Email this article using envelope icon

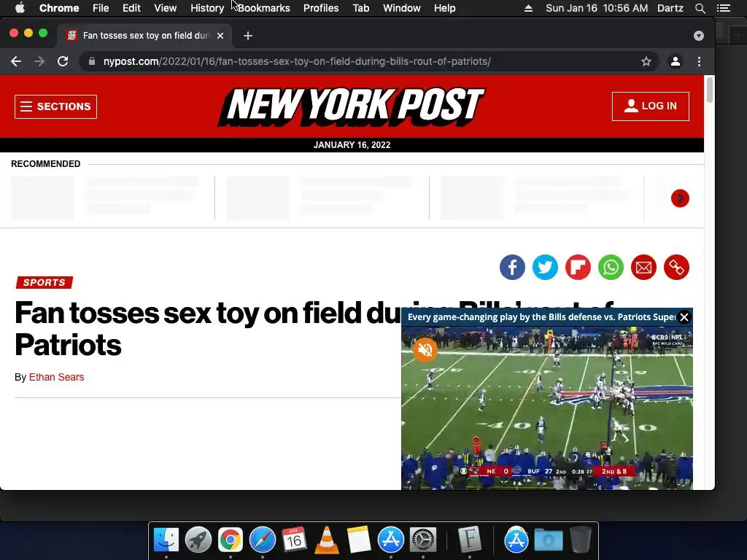[643, 267]
